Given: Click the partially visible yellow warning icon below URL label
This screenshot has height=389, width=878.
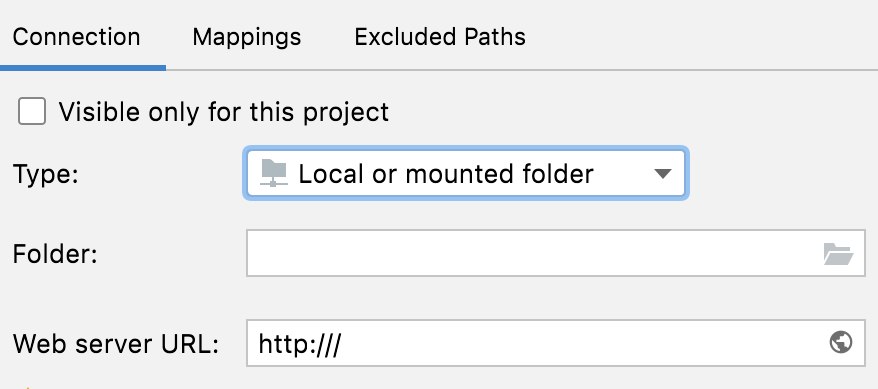Looking at the screenshot, I should (x=28, y=387).
